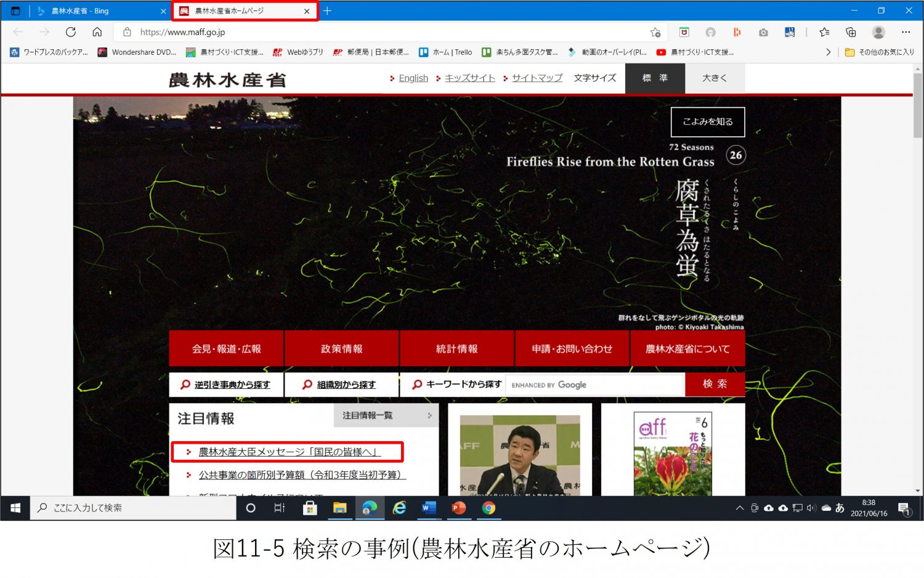Open 農林水産大臣メッセージ「国民の皆様へ」 link

pos(290,452)
